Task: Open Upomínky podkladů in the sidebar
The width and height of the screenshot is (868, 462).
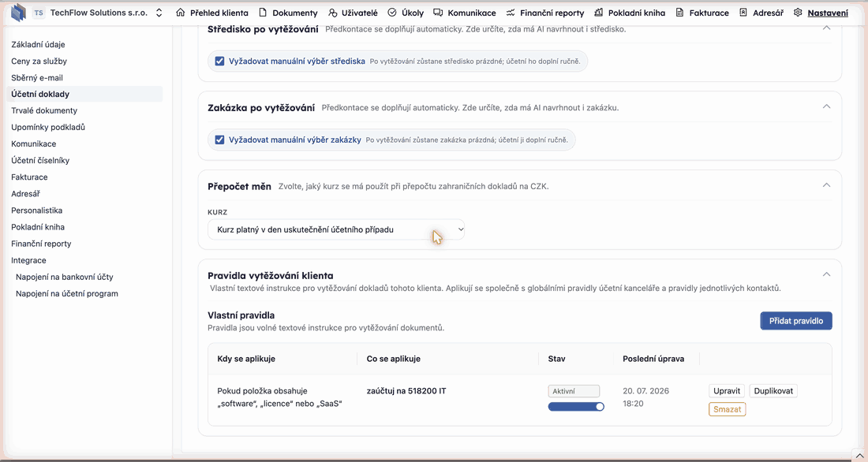Action: click(48, 127)
